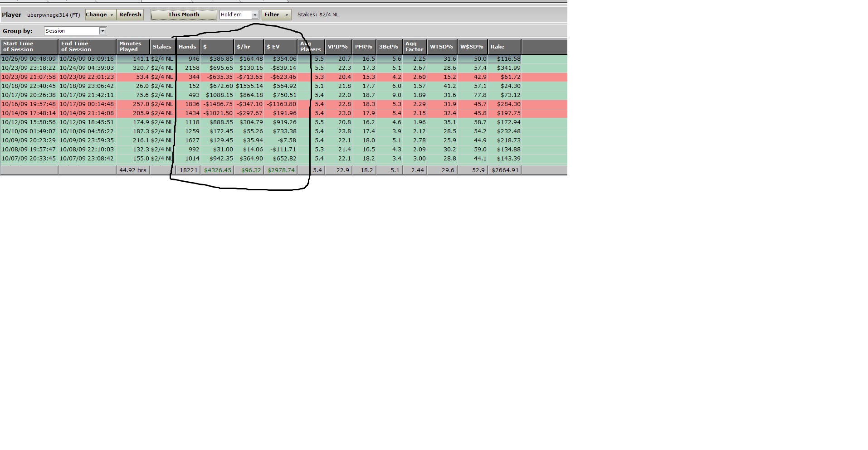Sort by Avg Players column header
868x450 pixels.
click(311, 47)
